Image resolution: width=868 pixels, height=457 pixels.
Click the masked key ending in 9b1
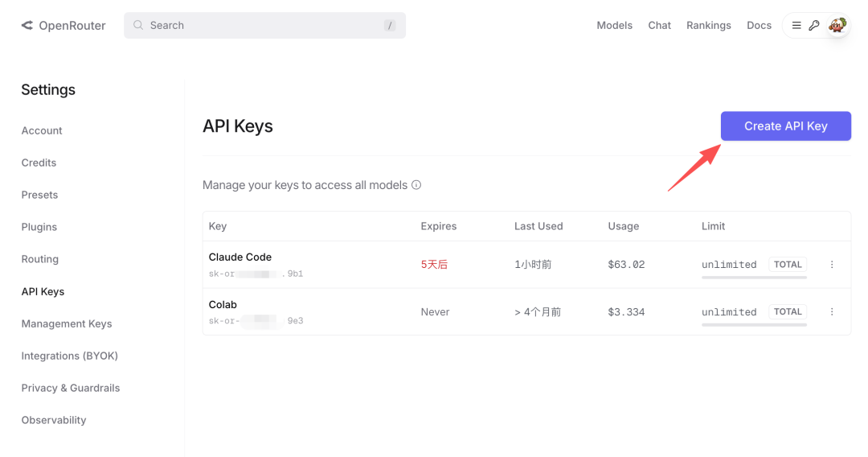click(x=256, y=274)
